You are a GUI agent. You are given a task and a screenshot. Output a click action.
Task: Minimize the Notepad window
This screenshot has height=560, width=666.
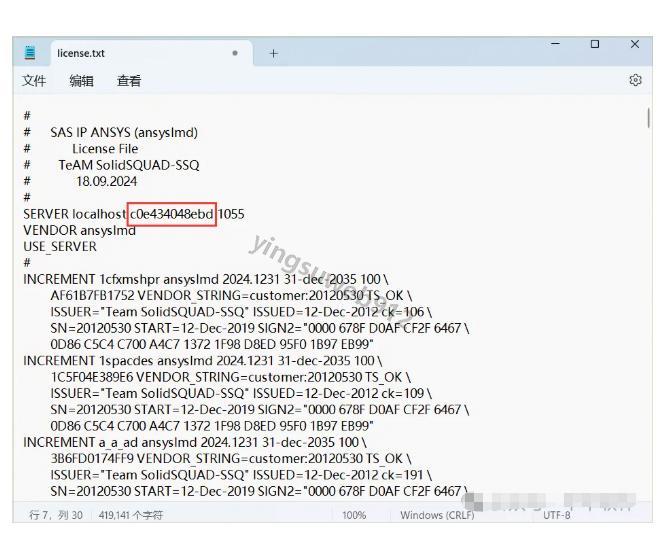pyautogui.click(x=555, y=44)
